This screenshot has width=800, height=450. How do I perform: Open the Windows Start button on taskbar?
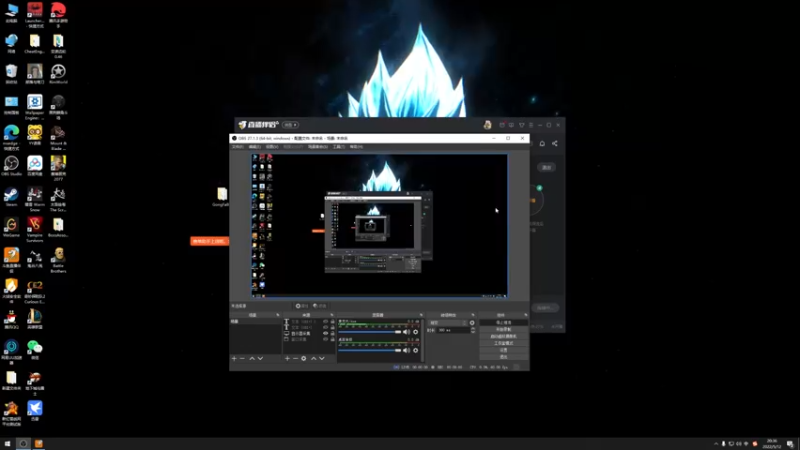pyautogui.click(x=7, y=443)
